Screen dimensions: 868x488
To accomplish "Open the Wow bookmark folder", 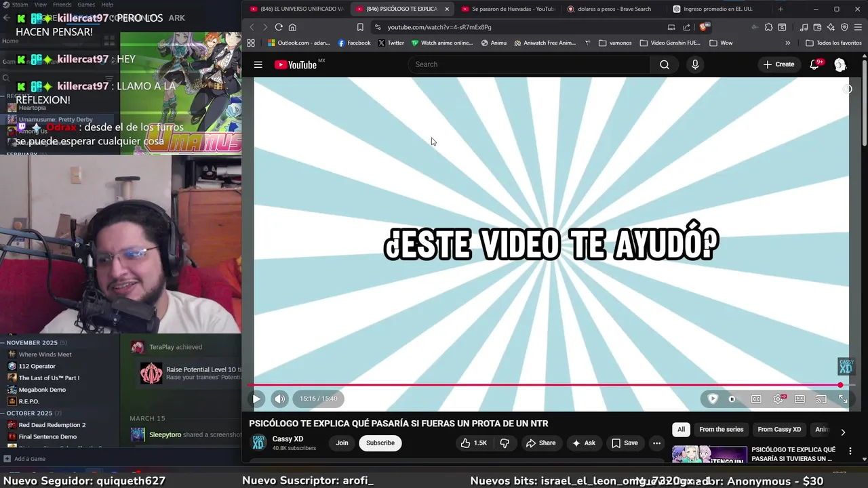I will (721, 43).
